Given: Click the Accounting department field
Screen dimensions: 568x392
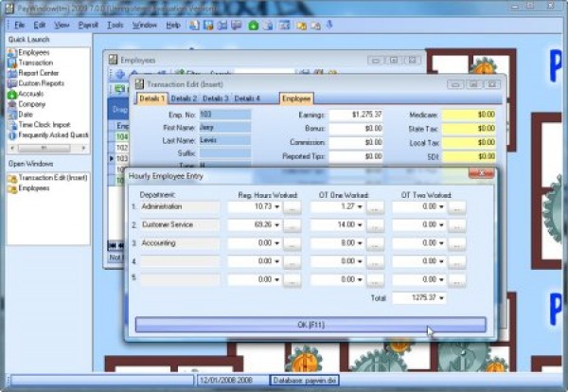Looking at the screenshot, I should click(x=180, y=243).
